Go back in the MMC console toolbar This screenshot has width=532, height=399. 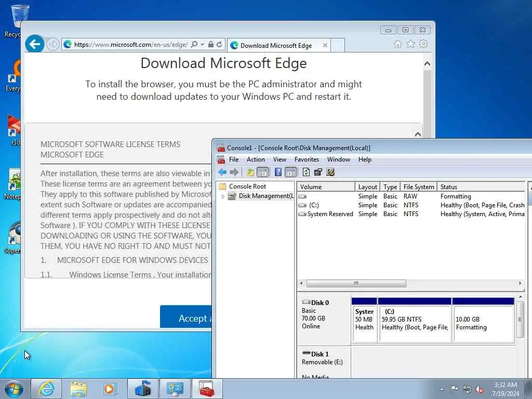222,172
